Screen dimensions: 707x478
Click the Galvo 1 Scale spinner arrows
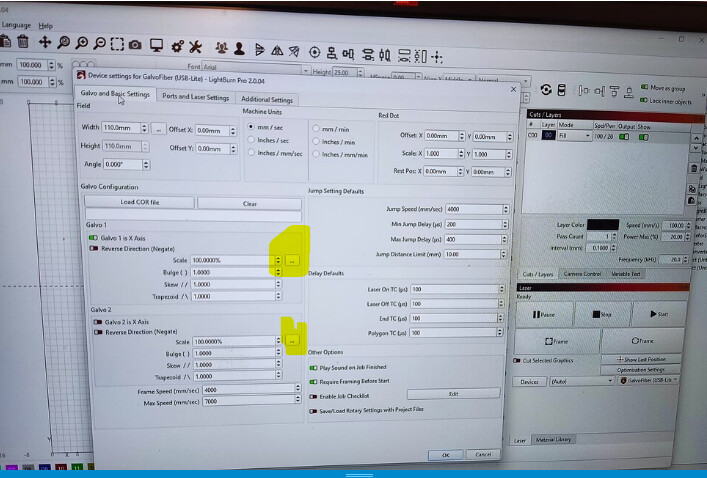(x=278, y=260)
